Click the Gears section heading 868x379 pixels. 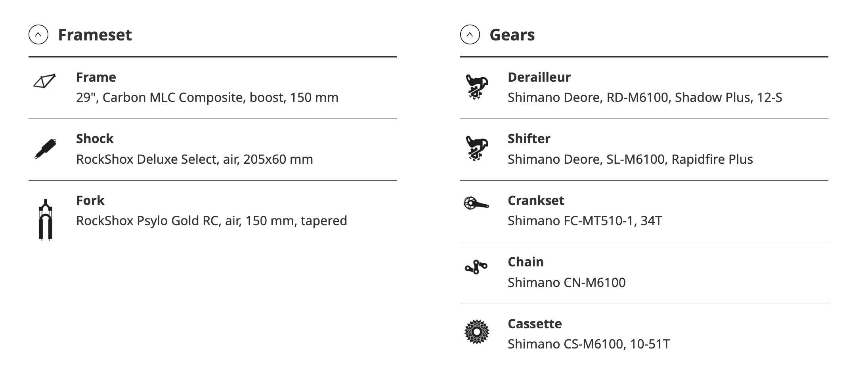512,34
